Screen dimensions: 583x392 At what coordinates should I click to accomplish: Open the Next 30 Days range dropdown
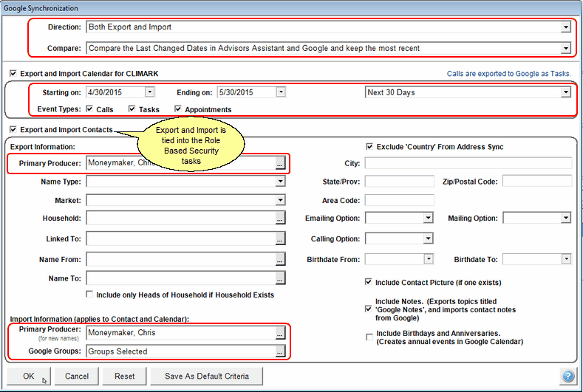565,93
